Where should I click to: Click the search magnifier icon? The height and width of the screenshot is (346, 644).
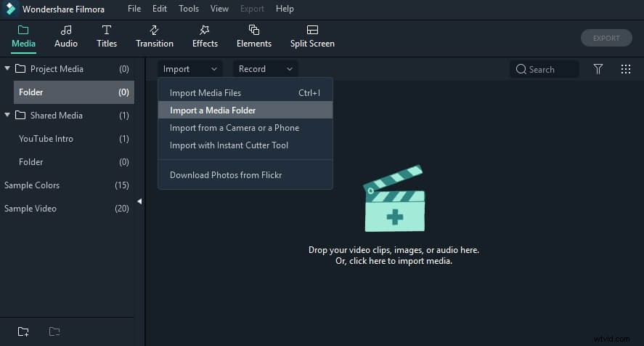pos(521,69)
